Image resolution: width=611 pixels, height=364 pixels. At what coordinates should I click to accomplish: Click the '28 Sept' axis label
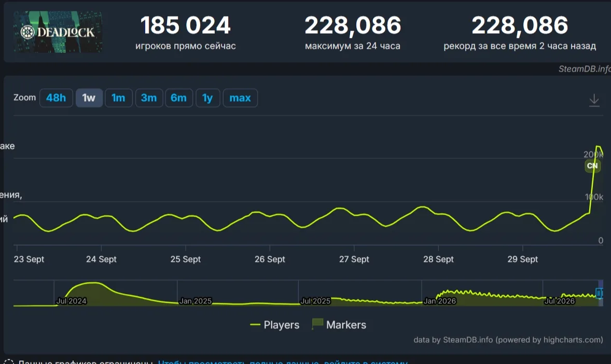click(438, 259)
